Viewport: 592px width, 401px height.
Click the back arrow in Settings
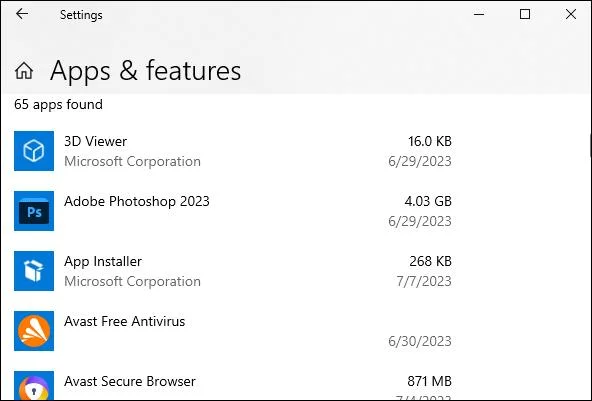pyautogui.click(x=22, y=14)
